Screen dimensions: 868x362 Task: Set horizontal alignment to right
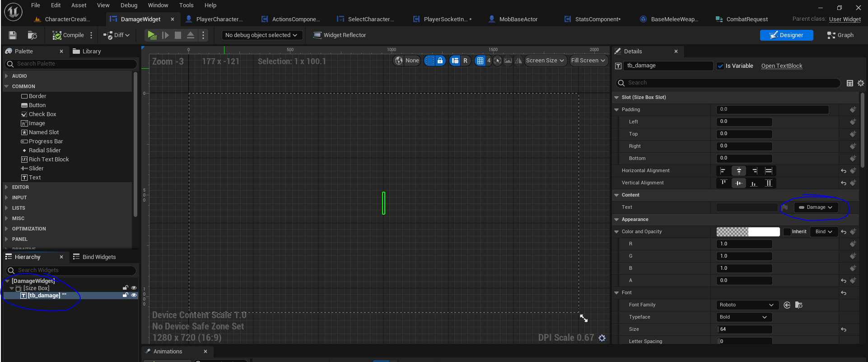tap(754, 171)
